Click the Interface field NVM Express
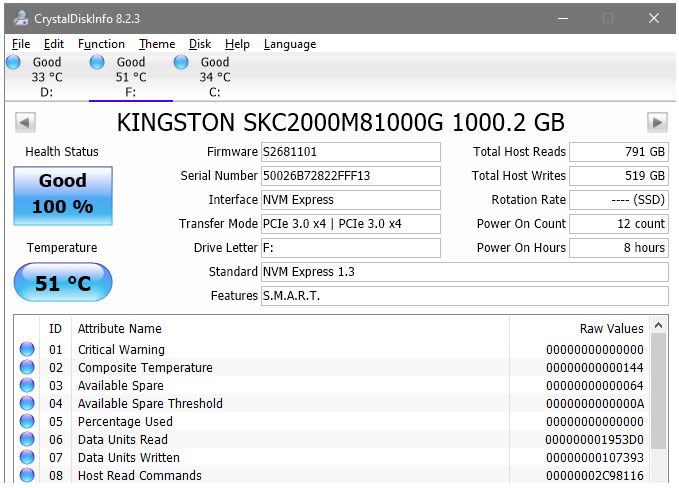679x488 pixels. coord(351,200)
